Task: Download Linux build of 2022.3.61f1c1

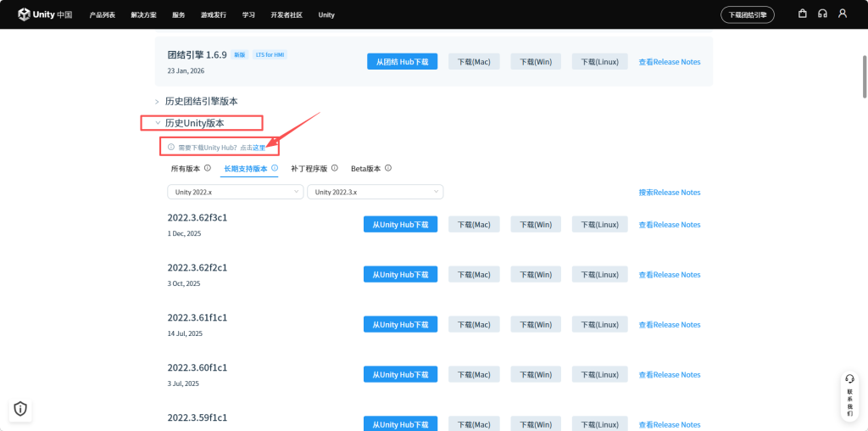Action: tap(599, 324)
